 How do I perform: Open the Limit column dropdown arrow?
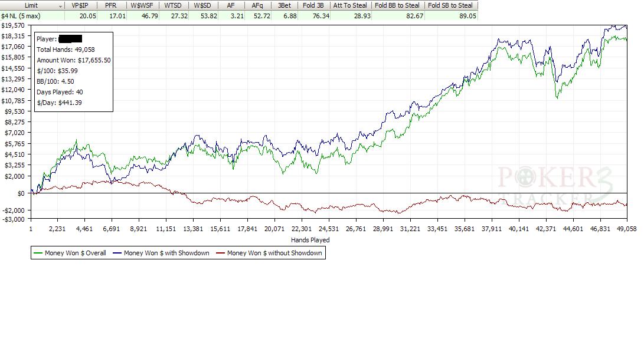pos(60,5)
